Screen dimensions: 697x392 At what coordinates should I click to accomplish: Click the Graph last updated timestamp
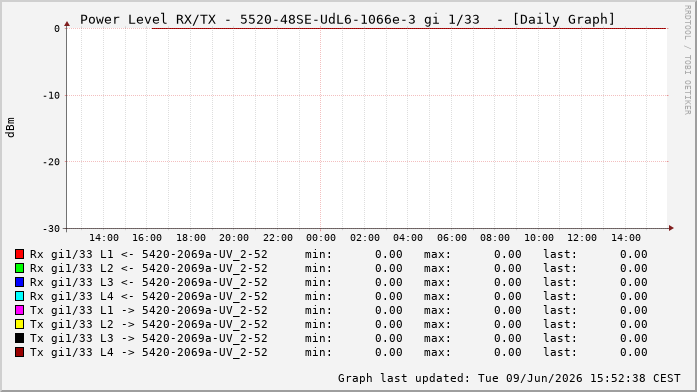[x=509, y=378]
